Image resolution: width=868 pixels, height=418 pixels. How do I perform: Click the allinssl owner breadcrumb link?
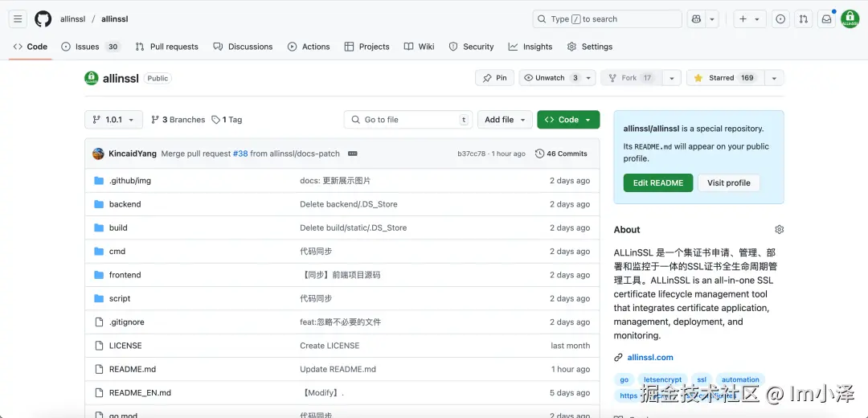pos(72,18)
